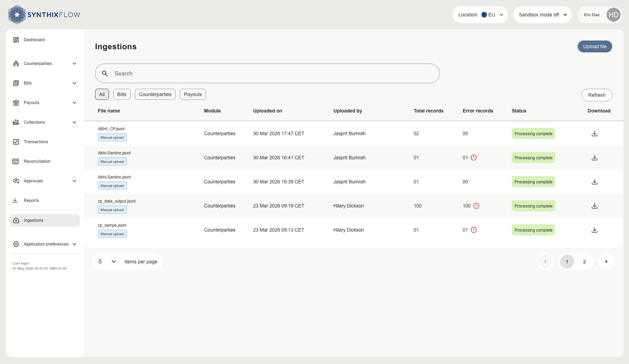Click Hilary Dickson in cp_data_output.jsonl row
This screenshot has height=364, width=629.
[348, 206]
